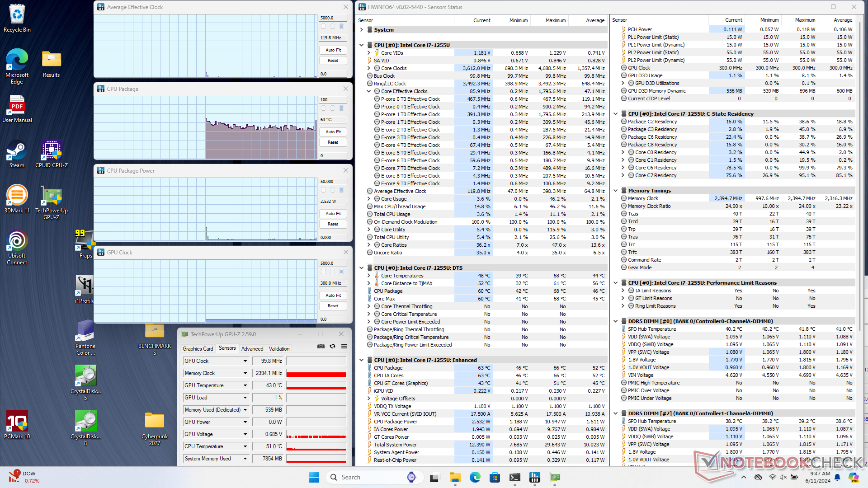
Task: Open Microsoft Store from the taskbar
Action: pyautogui.click(x=495, y=477)
